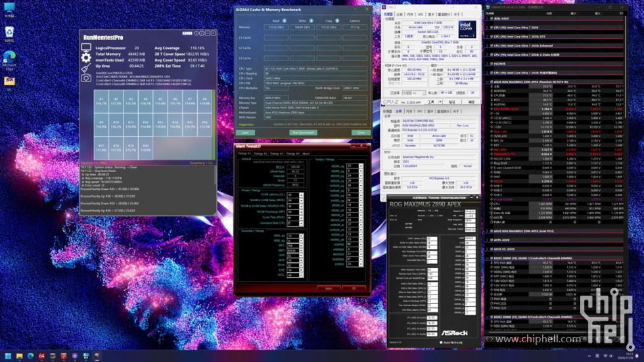This screenshot has width=644, height=362.
Task: Click the Memory Latency result field in AIDA64
Action: (x=355, y=27)
